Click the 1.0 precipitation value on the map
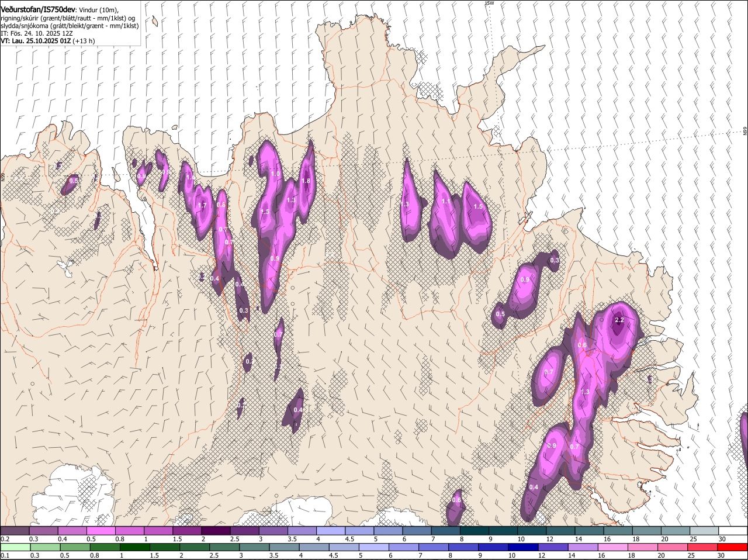The width and height of the screenshot is (748, 560). click(x=276, y=174)
